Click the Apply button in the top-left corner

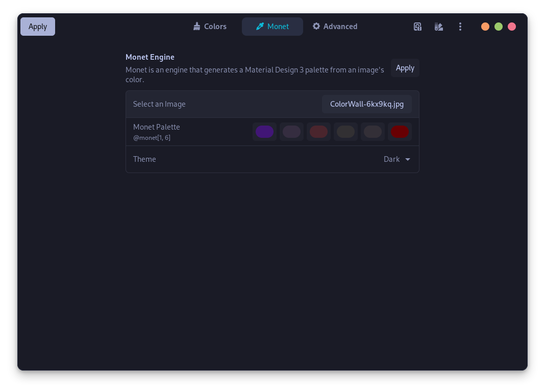[37, 26]
